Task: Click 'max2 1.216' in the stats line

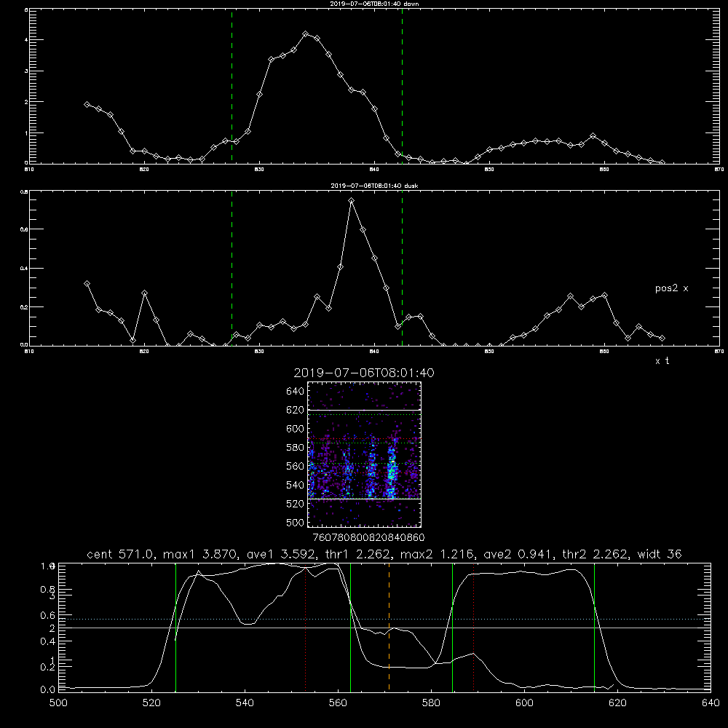Action: [x=436, y=554]
